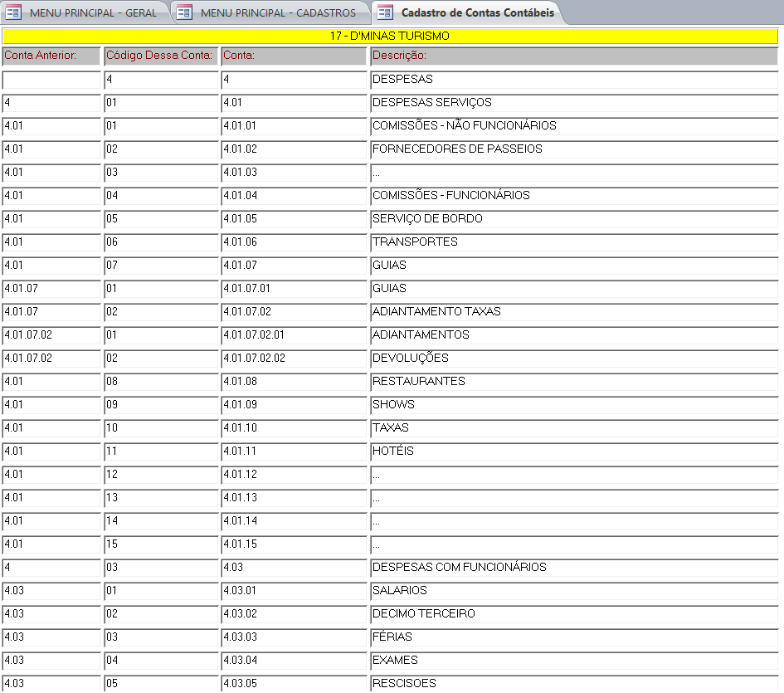Viewport: 784px width, 693px height.
Task: Click the form icon on Cadastro de Contas Contábeis tab
Action: [x=386, y=12]
